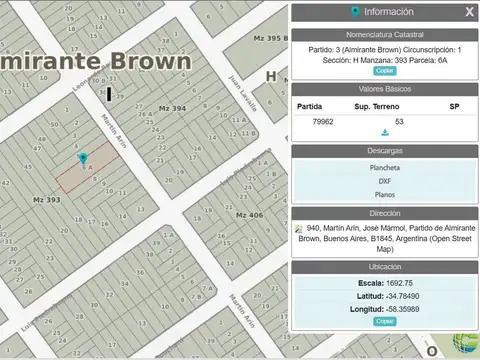Click parcel 50 in Mz 393
This screenshot has width=480, height=360.
click(x=54, y=125)
